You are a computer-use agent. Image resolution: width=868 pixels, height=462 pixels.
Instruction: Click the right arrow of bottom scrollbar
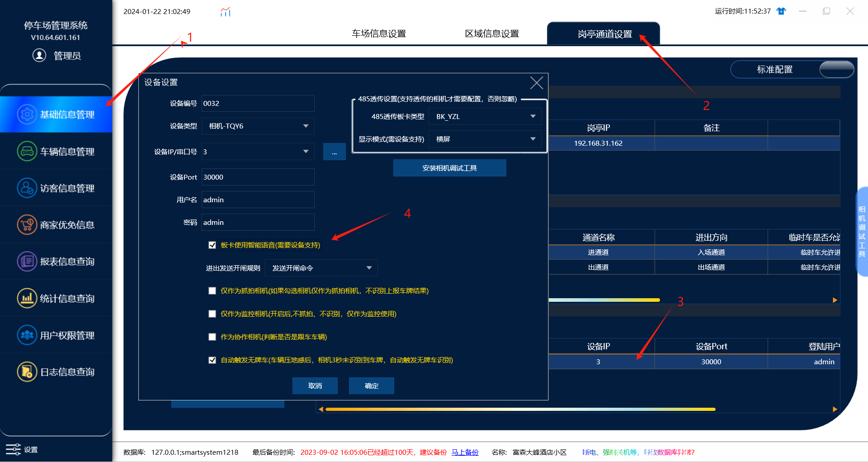tap(835, 409)
